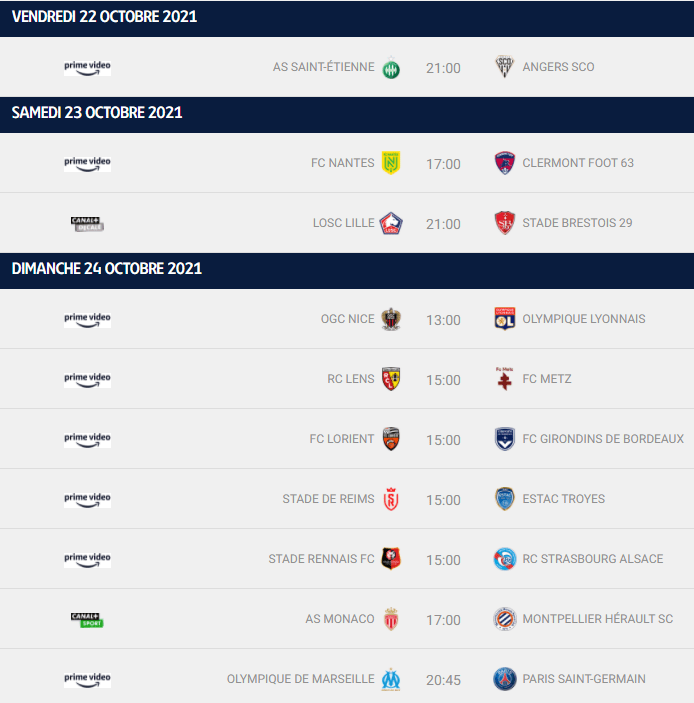The image size is (694, 703).
Task: Select the RC Lens team name
Action: [x=351, y=379]
